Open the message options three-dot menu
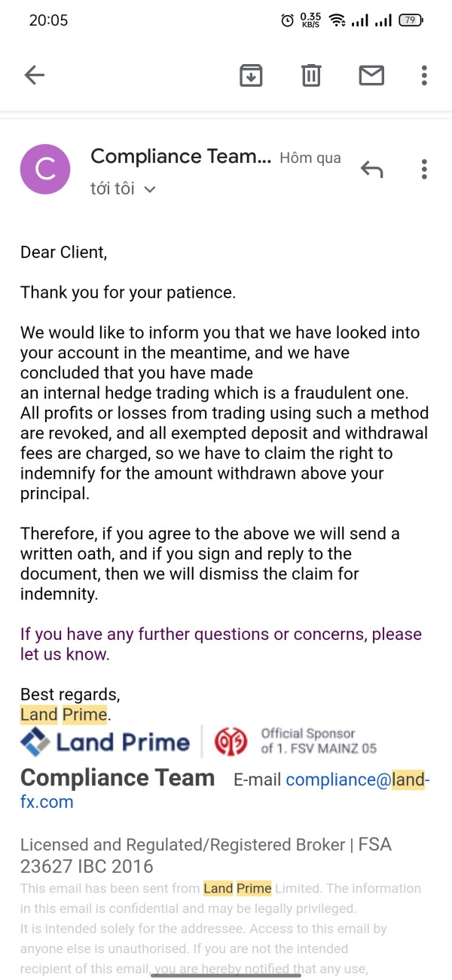This screenshot has width=452, height=980. 424,170
